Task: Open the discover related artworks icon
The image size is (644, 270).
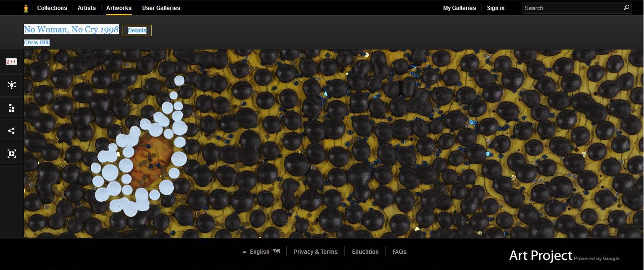Action: click(x=11, y=85)
